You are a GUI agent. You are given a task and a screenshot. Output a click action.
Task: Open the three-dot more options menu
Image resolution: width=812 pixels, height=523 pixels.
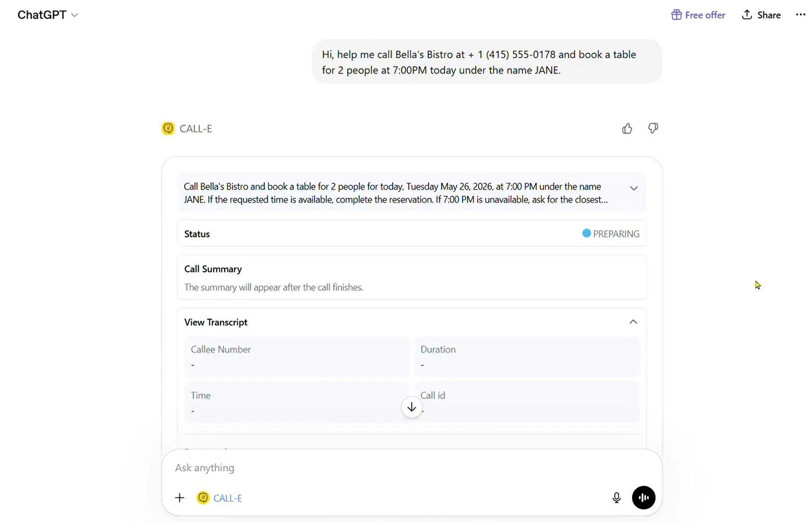click(x=801, y=15)
